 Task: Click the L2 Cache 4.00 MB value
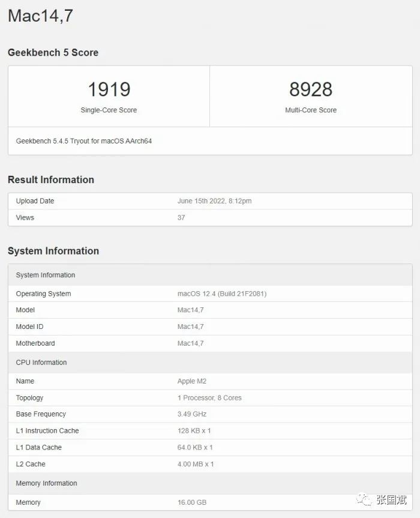pyautogui.click(x=196, y=464)
